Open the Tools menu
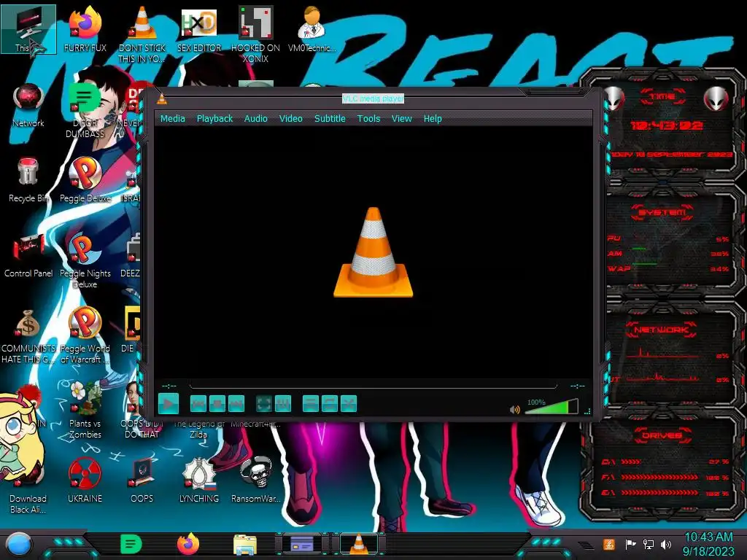The image size is (747, 560). tap(368, 119)
